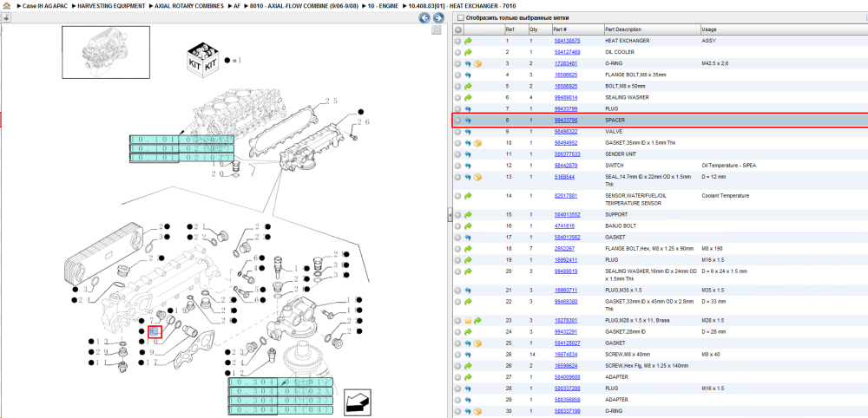Add HEAT EXCHANGER row via gray circle
868x418 pixels.
coord(457,41)
